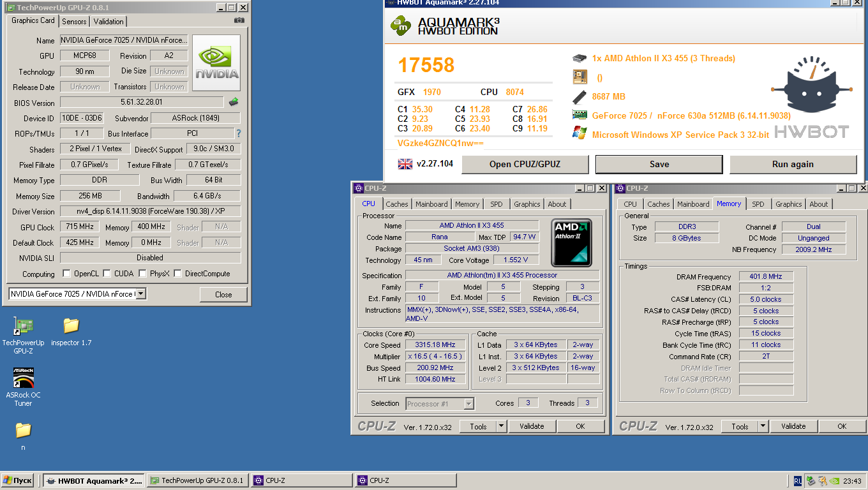The height and width of the screenshot is (490, 868).
Task: Open Caches tab in left CPU-Z window
Action: coord(397,204)
